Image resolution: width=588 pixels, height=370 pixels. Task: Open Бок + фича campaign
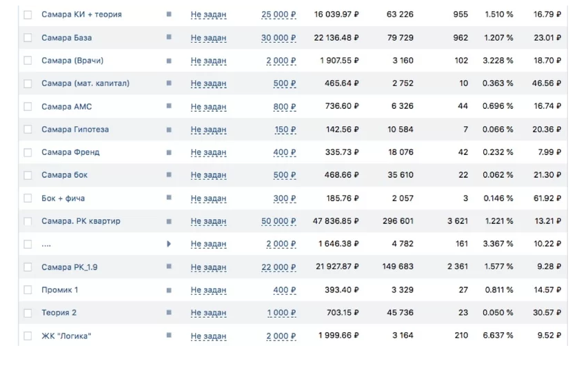(63, 198)
